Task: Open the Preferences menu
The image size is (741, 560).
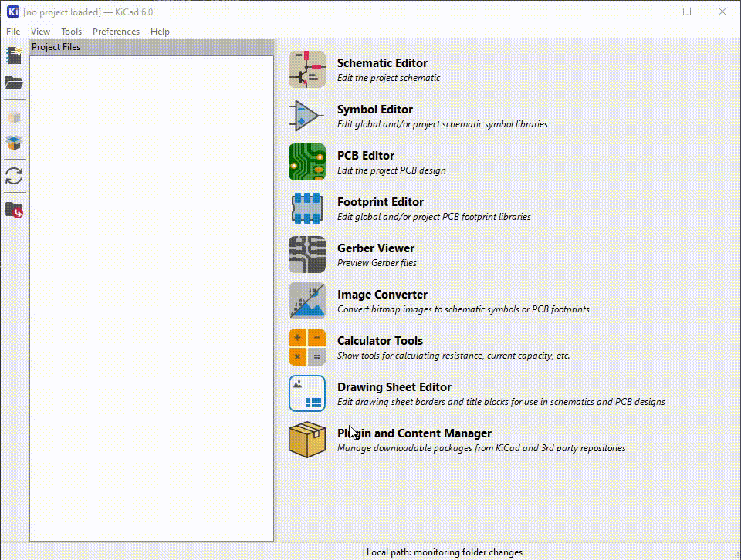Action: click(116, 32)
